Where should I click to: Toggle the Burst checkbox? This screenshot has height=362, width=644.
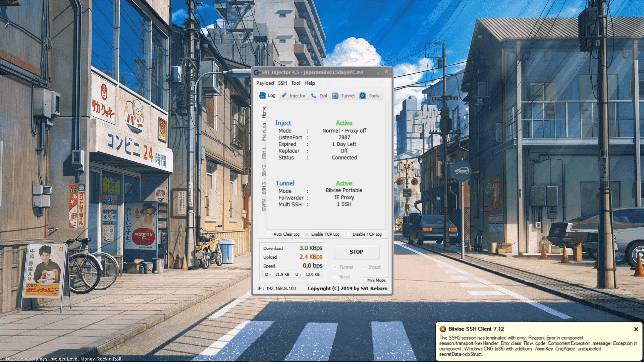[x=335, y=277]
